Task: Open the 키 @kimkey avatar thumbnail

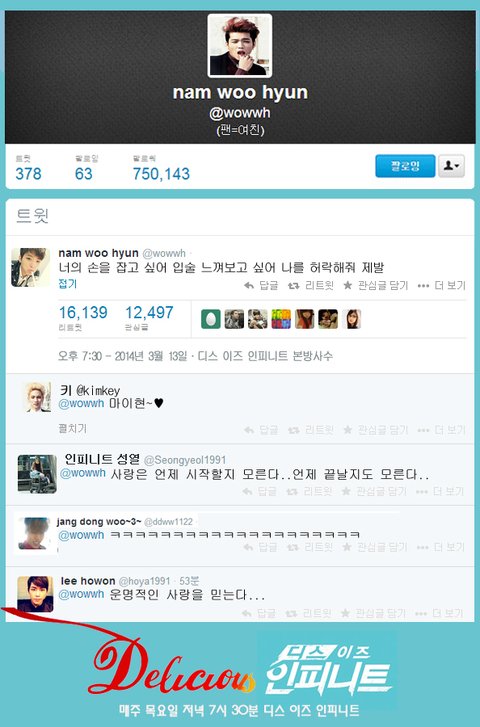Action: tap(38, 397)
